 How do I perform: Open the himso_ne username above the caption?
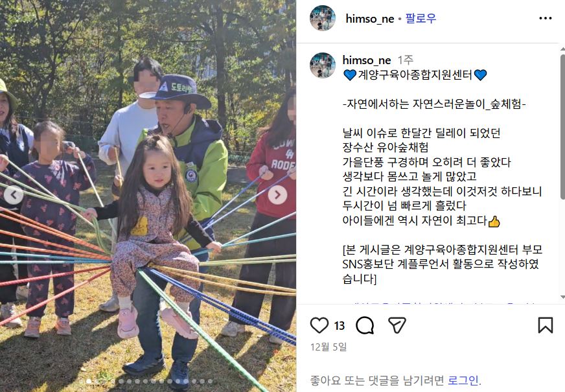pos(367,60)
